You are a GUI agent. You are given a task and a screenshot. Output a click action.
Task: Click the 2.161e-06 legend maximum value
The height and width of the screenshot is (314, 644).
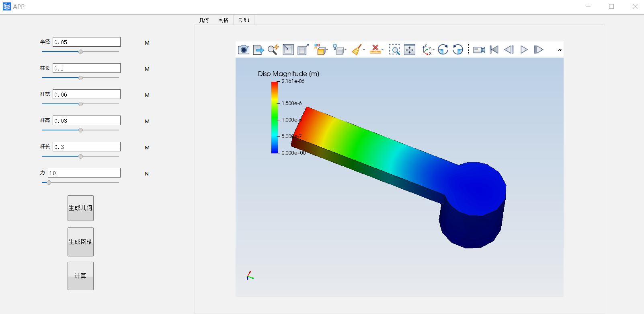293,81
